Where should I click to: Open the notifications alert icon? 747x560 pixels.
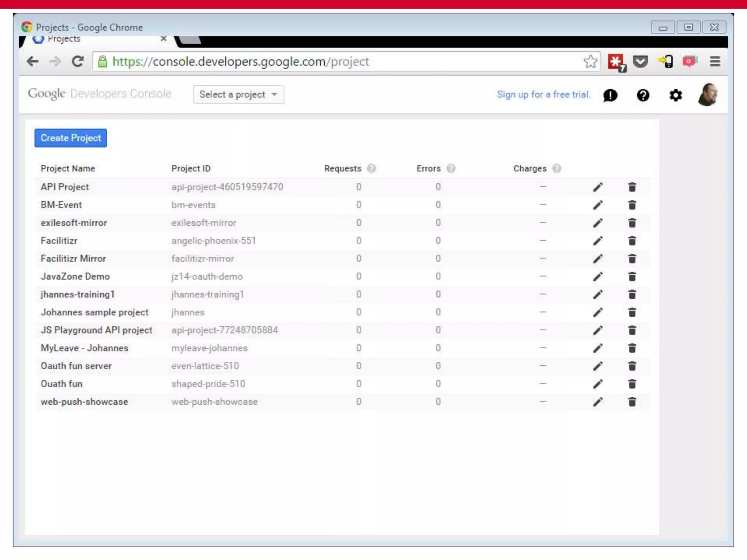click(610, 95)
